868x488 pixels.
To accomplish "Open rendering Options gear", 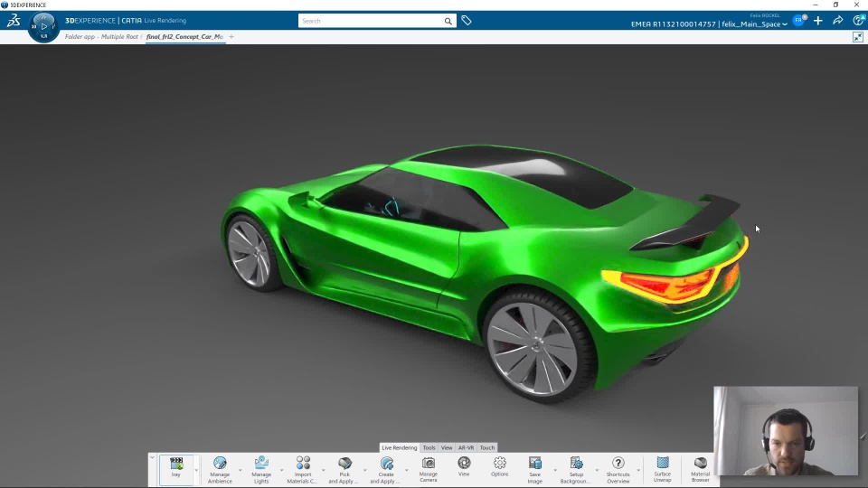I will tap(499, 466).
